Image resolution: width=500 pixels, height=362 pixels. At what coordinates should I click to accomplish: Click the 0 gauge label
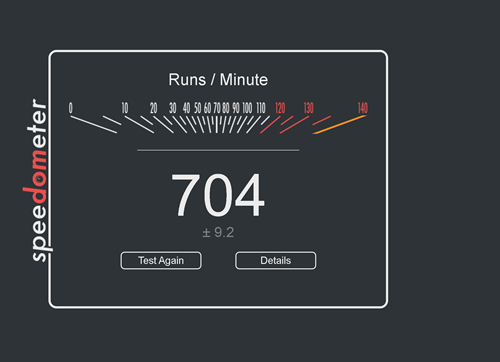71,108
